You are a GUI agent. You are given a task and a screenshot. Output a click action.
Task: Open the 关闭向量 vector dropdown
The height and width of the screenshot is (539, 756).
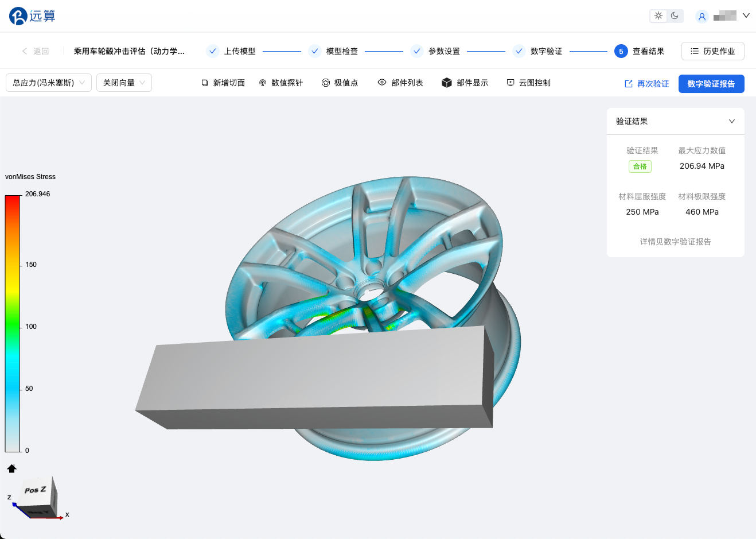124,83
